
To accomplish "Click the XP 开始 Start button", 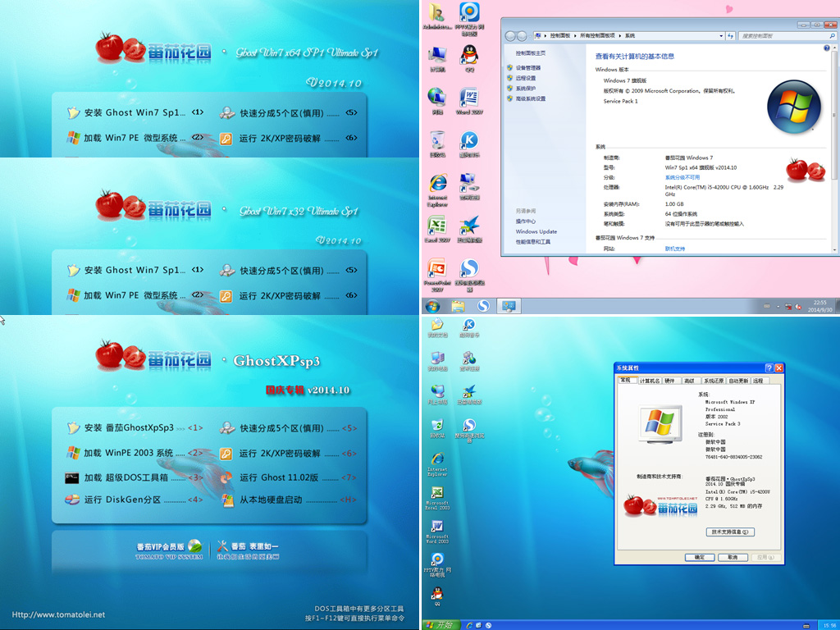I will [441, 625].
